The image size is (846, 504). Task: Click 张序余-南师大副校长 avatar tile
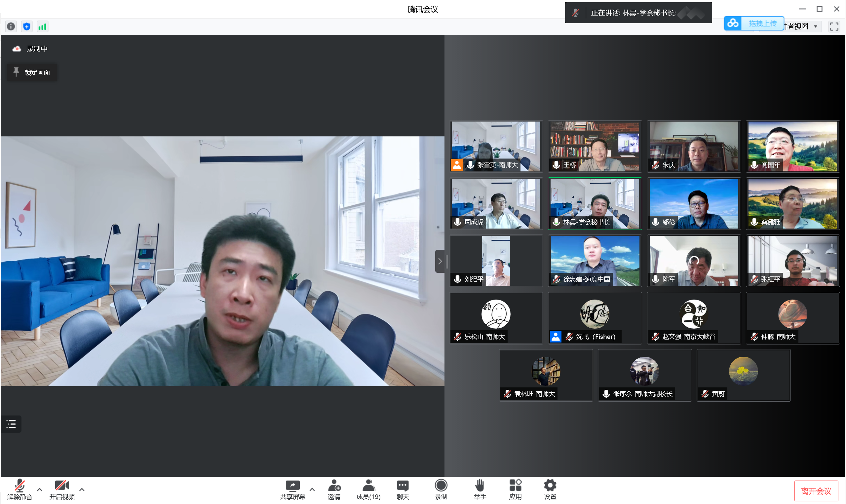644,375
